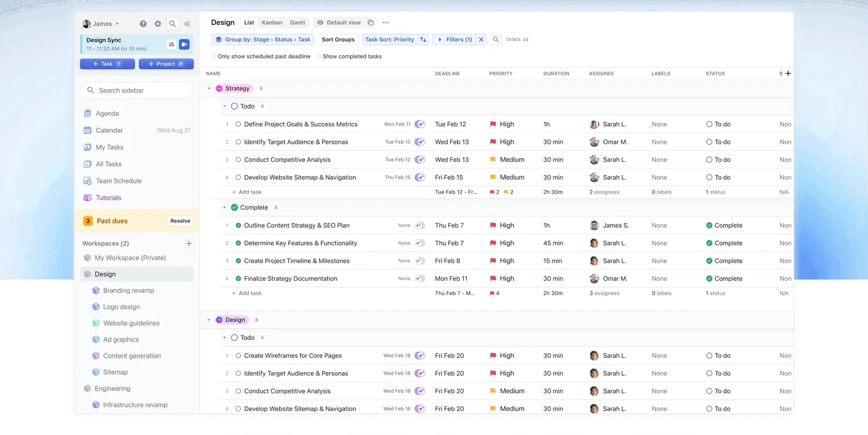Collapse the Complete status group
The image size is (868, 435).
click(x=225, y=207)
